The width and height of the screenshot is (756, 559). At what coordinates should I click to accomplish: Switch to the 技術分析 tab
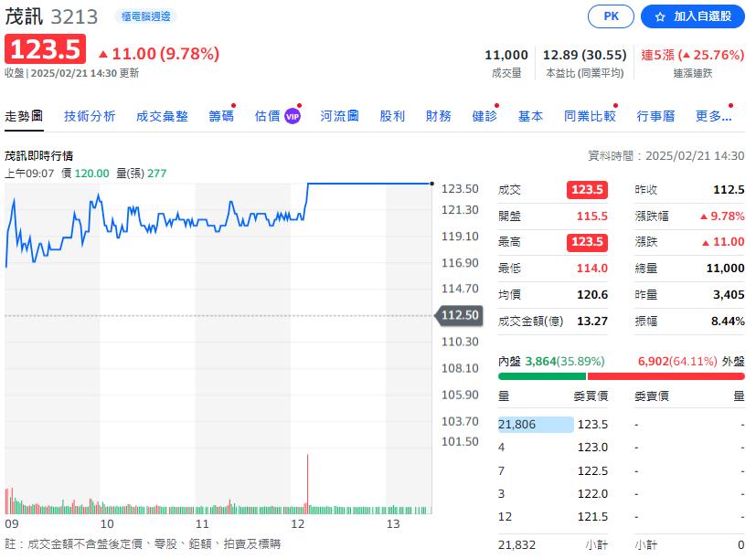click(x=90, y=116)
